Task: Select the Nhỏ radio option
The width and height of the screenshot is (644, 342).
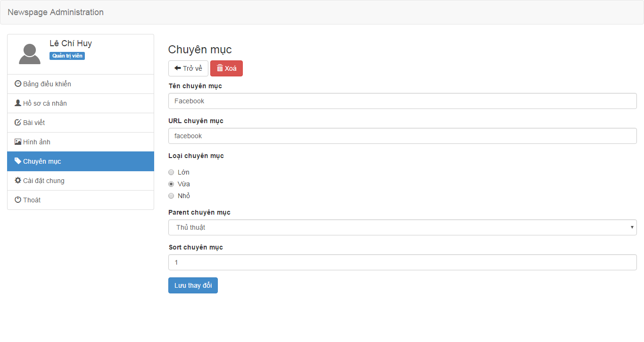Action: 171,196
